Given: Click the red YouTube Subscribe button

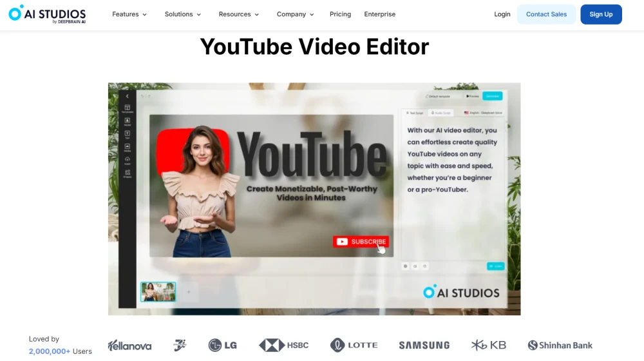Looking at the screenshot, I should (x=361, y=242).
